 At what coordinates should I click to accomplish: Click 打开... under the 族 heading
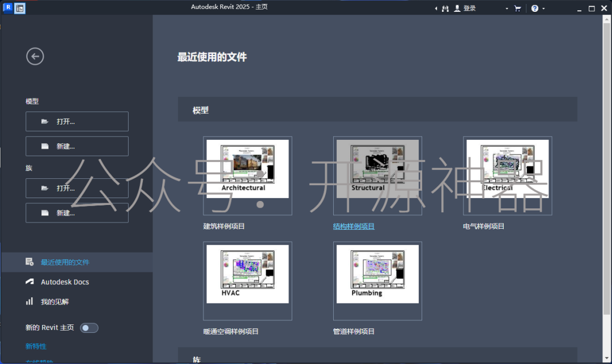click(x=77, y=189)
